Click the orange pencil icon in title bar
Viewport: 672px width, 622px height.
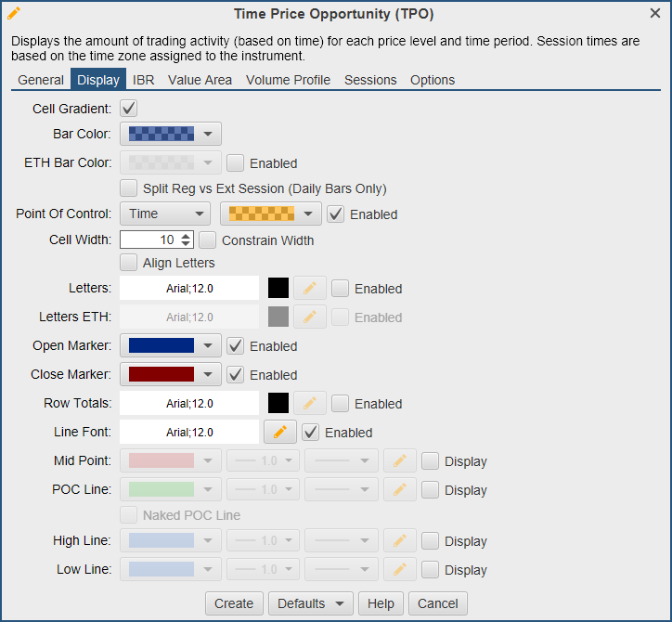(x=14, y=13)
